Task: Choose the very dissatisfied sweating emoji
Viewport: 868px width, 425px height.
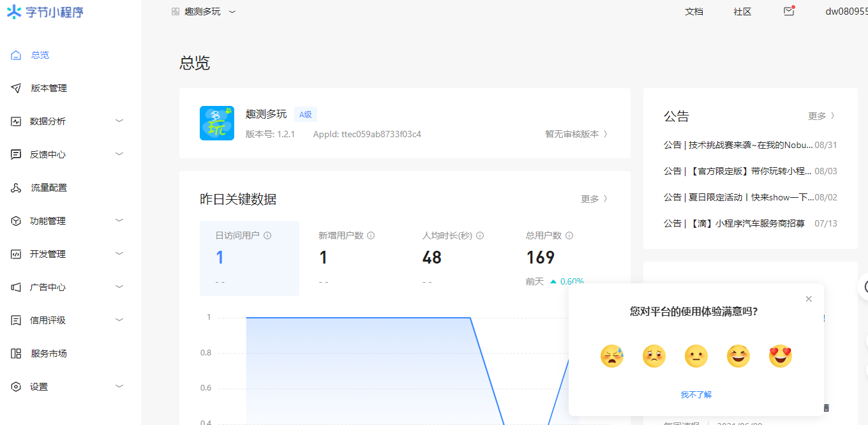Action: 611,355
